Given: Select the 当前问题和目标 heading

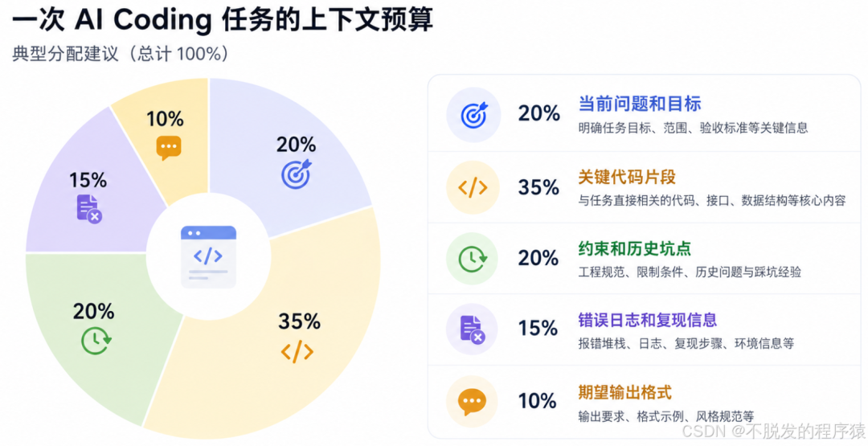Looking at the screenshot, I should click(x=640, y=104).
